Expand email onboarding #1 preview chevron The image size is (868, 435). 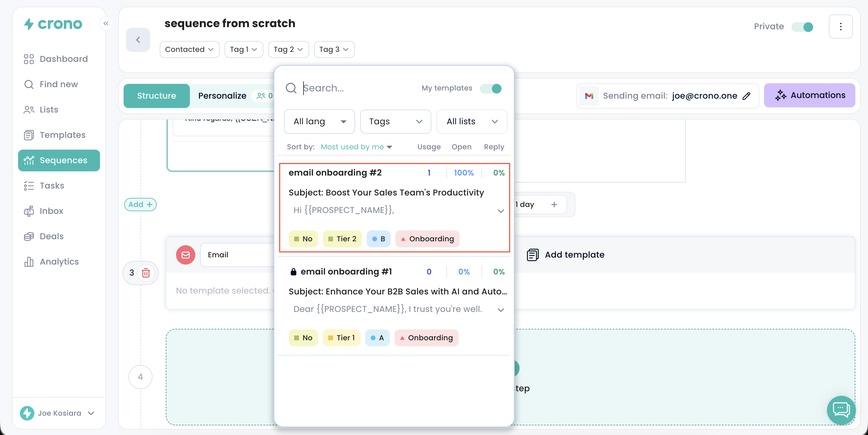point(501,310)
